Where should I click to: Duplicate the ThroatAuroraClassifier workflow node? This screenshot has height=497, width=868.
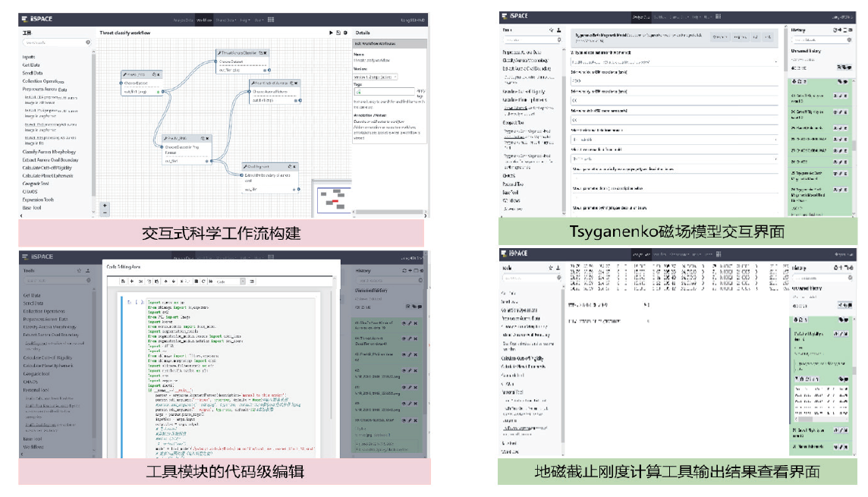pyautogui.click(x=260, y=53)
